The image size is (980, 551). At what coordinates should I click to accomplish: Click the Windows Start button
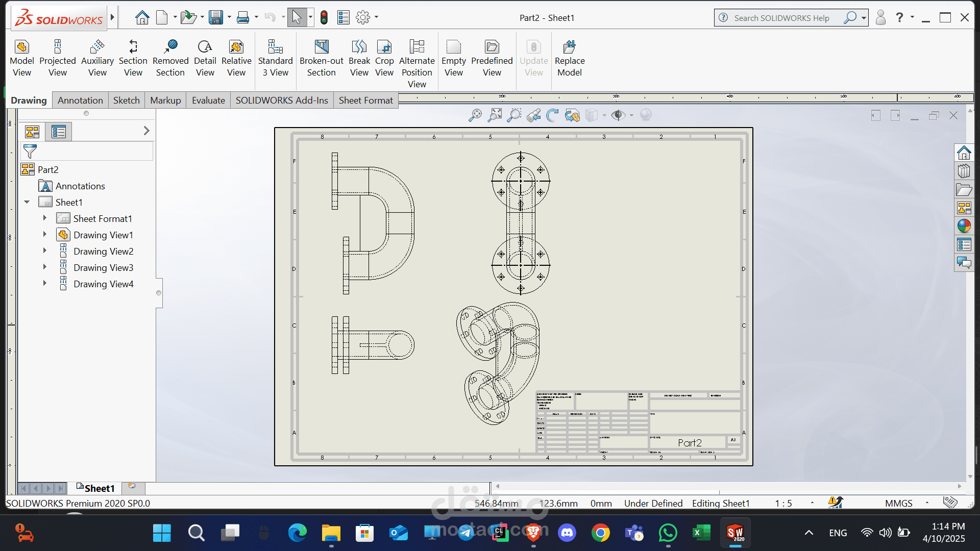162,533
